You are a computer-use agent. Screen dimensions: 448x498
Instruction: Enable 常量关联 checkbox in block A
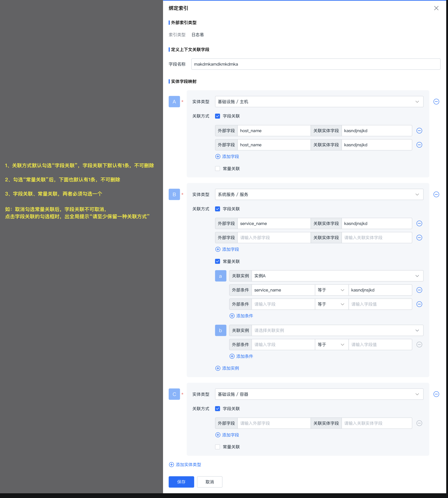pos(217,169)
